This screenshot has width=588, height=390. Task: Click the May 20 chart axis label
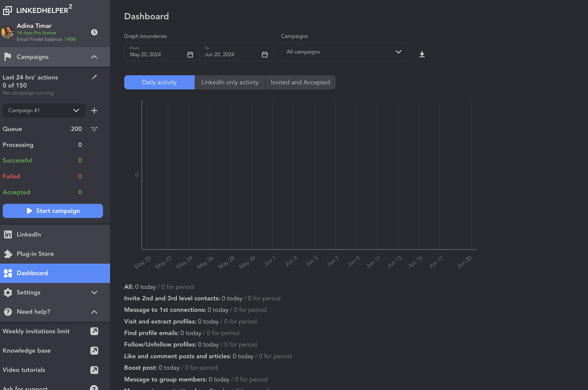pos(143,262)
